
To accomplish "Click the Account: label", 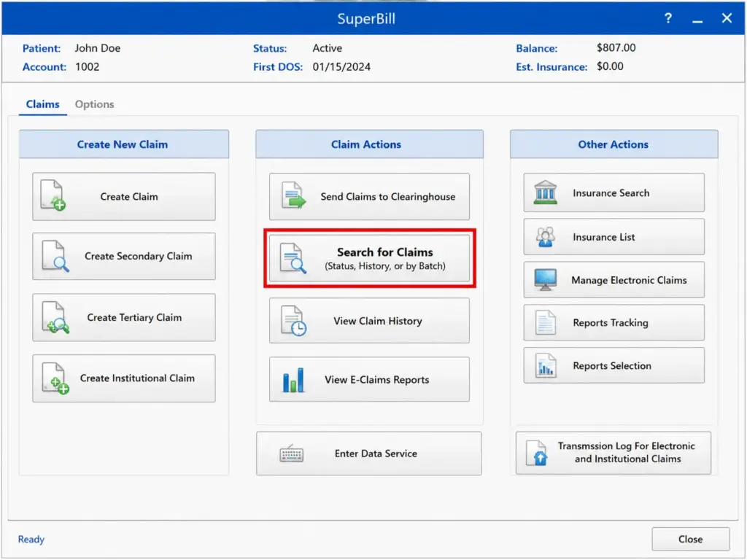I will (x=44, y=66).
